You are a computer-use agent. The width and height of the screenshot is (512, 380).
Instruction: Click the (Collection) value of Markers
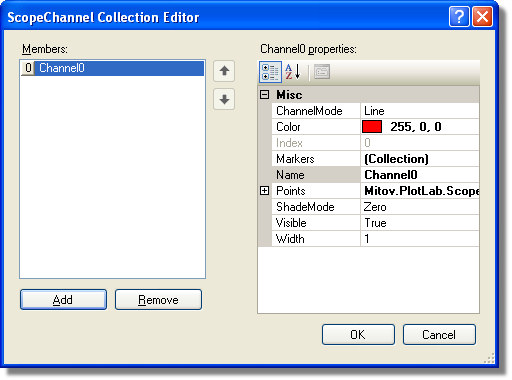coord(396,159)
